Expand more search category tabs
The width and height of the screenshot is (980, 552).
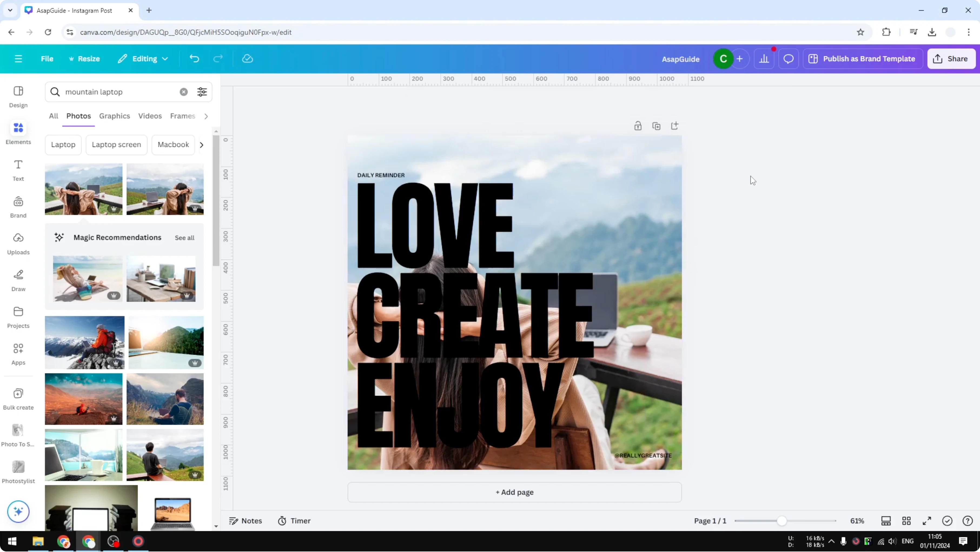click(206, 116)
